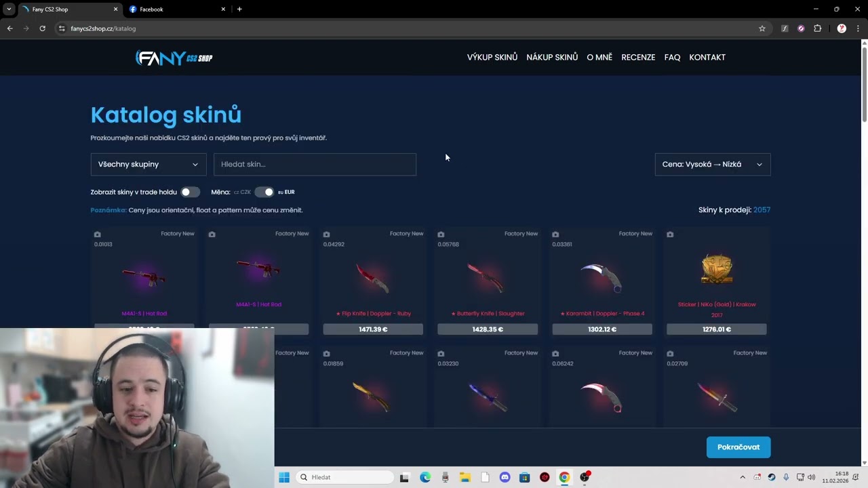This screenshot has height=488, width=868.
Task: Open the Karambit | Doppler - Phase 4 link
Action: pos(602,314)
